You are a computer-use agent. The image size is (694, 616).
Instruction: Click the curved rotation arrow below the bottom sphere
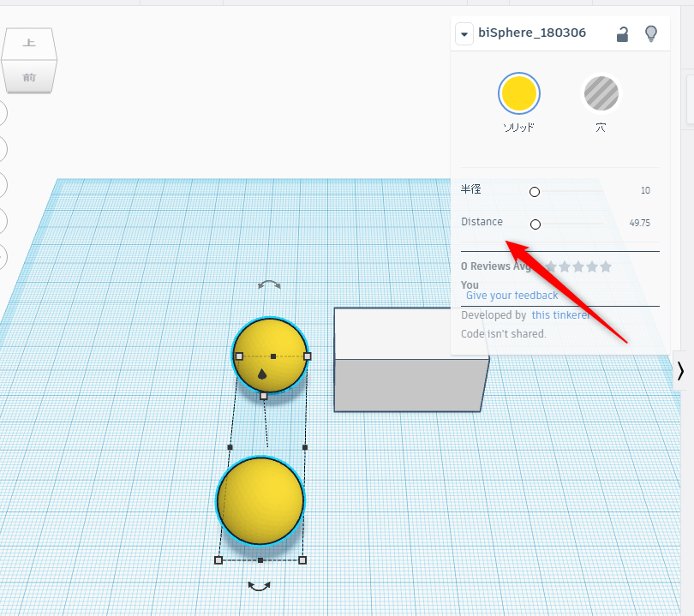pos(260,584)
